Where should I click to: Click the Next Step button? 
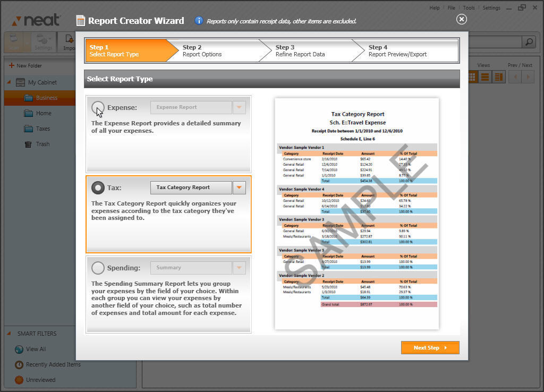[x=430, y=347]
